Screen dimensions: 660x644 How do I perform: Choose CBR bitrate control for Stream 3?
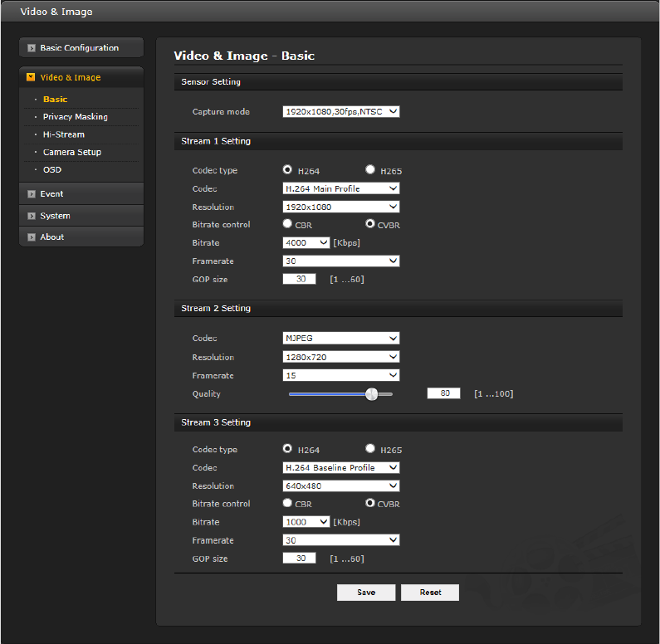click(x=287, y=503)
